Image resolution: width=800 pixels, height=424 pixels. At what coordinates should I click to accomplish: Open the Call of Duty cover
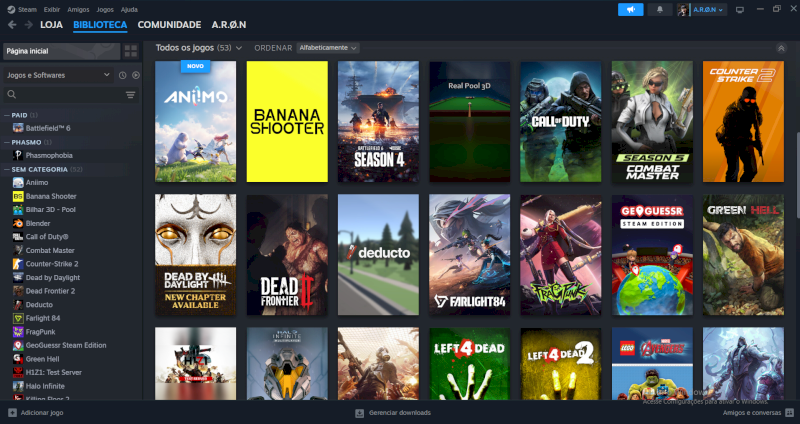[x=561, y=121]
